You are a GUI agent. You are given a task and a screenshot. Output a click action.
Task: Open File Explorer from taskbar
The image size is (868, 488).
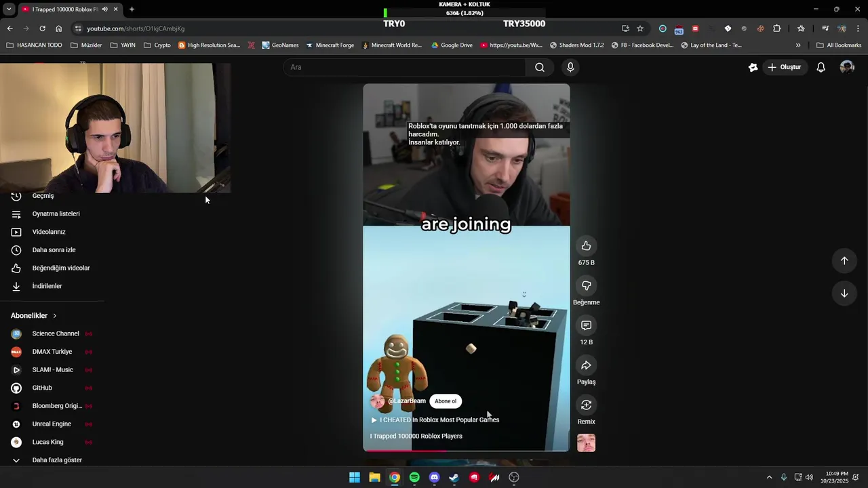point(374,478)
